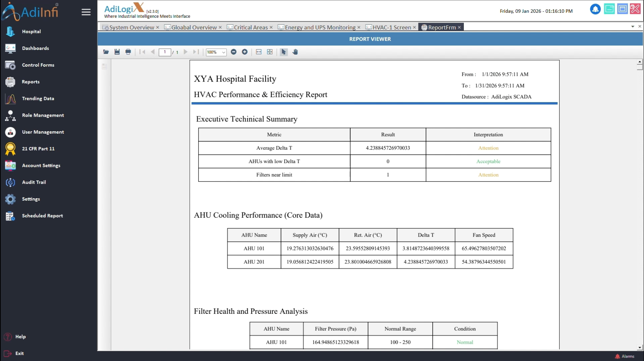Open Trending Data in the sidebar
644x361 pixels.
click(x=38, y=99)
